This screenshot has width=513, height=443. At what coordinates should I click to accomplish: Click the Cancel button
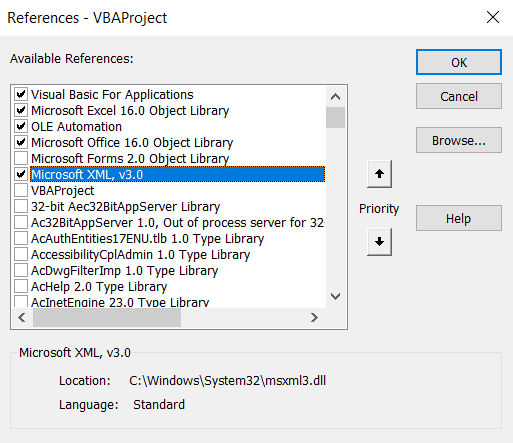click(x=459, y=96)
